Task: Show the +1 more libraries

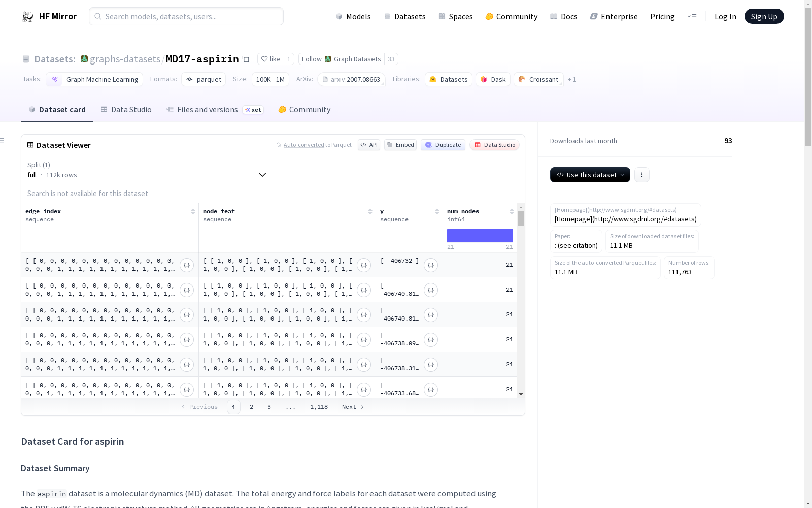Action: [572, 79]
